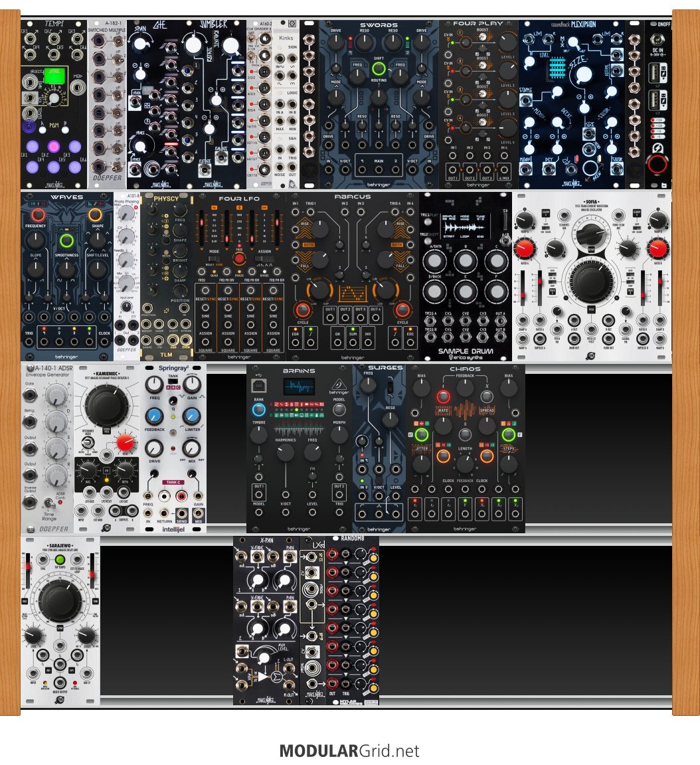Select the Swords filter module
This screenshot has width=700, height=765.
[x=379, y=104]
